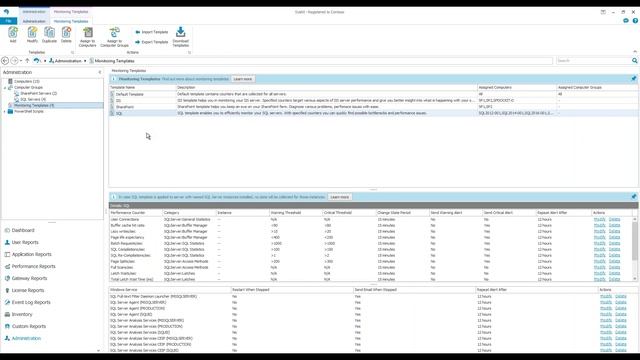Click Delete for SQL Full-text Filter Daemon Launcher service
The width and height of the screenshot is (640, 360).
[620, 296]
